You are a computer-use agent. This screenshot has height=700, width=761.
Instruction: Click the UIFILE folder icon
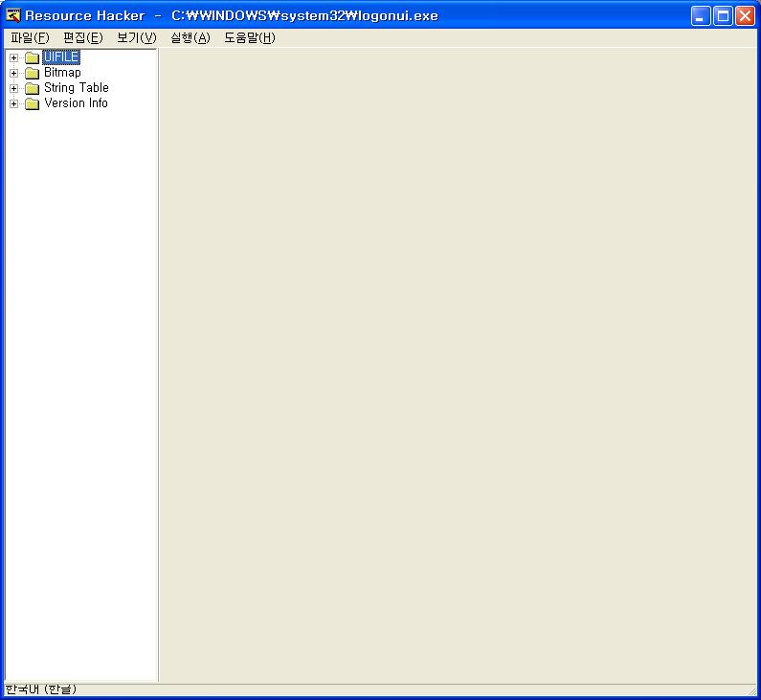click(x=32, y=58)
